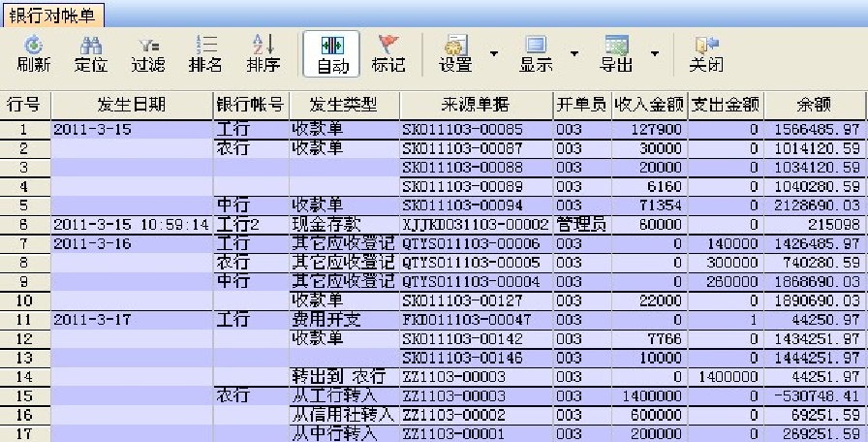Select row number 6 header
Image resolution: width=868 pixels, height=442 pixels.
(x=24, y=224)
